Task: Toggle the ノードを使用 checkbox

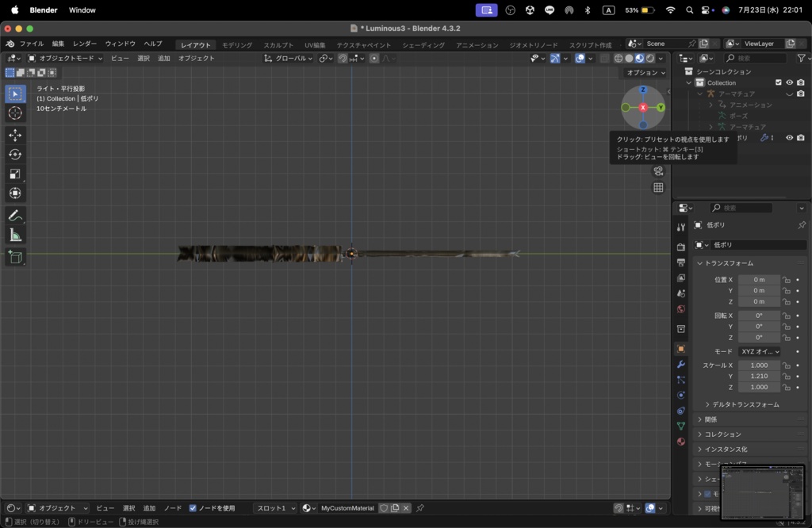Action: pyautogui.click(x=193, y=508)
